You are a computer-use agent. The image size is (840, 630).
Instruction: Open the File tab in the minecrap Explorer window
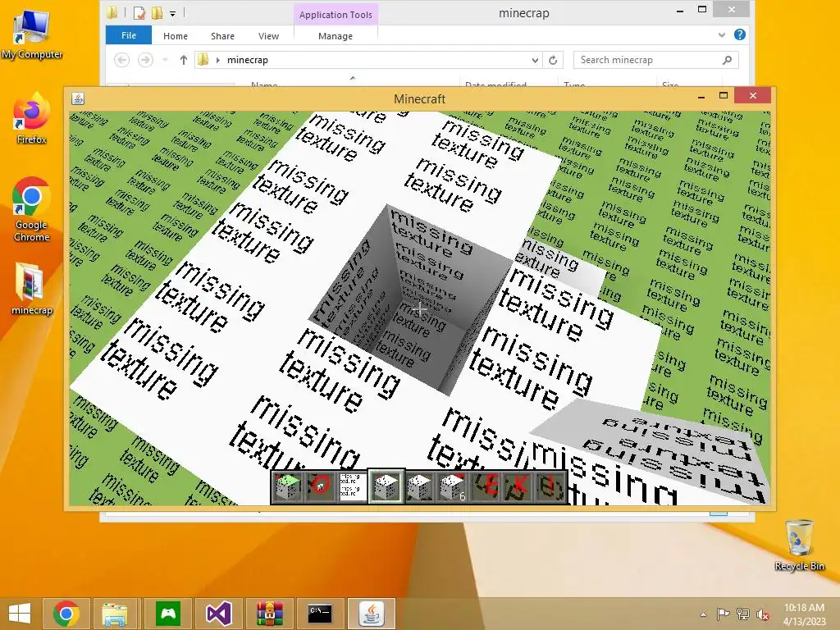click(129, 35)
